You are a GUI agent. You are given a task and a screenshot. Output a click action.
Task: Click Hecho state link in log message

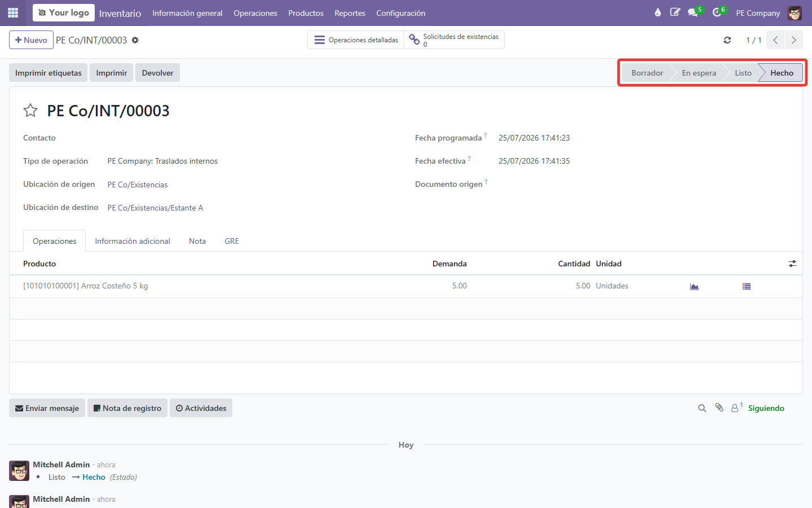click(94, 477)
